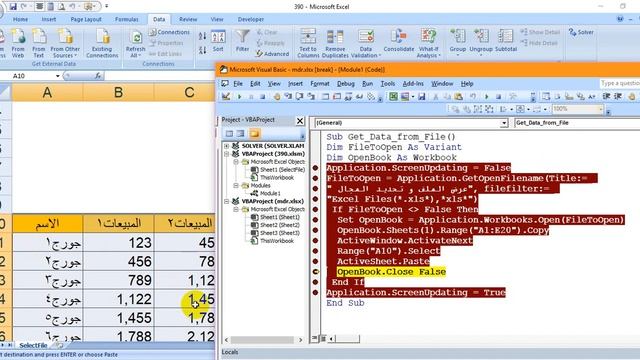Click the SelectFile sheet tab

click(33, 345)
